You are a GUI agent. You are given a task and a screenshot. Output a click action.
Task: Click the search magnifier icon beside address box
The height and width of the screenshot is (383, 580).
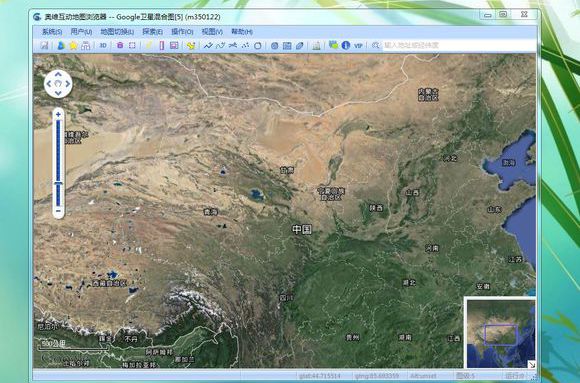click(376, 45)
